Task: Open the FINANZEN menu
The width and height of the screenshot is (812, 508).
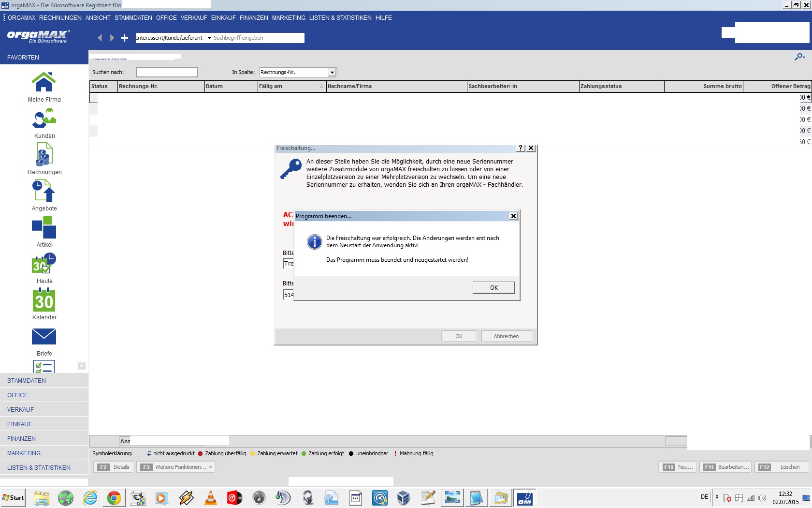Action: pyautogui.click(x=254, y=18)
